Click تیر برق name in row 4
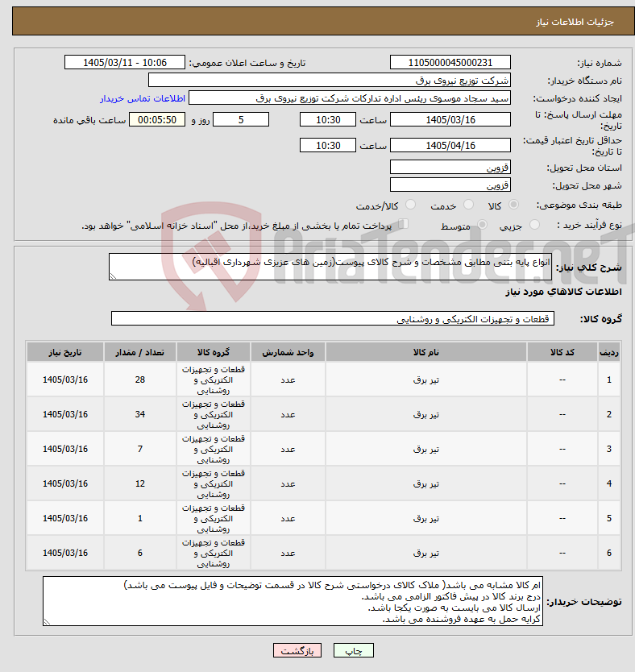The height and width of the screenshot is (672, 635). (426, 484)
